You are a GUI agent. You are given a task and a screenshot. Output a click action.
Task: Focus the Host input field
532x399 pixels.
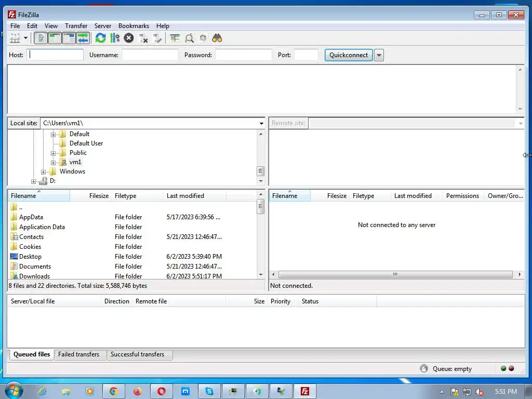(x=55, y=55)
